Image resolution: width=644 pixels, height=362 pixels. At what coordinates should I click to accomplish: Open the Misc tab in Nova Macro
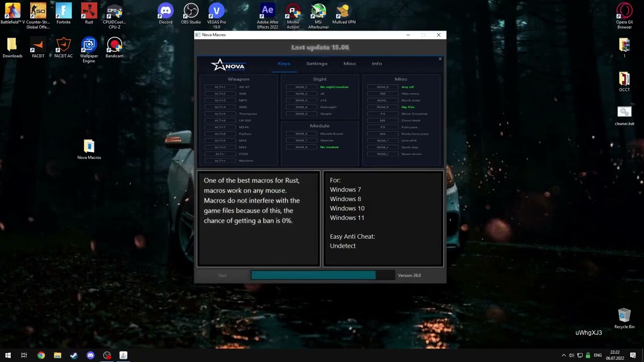pyautogui.click(x=350, y=64)
